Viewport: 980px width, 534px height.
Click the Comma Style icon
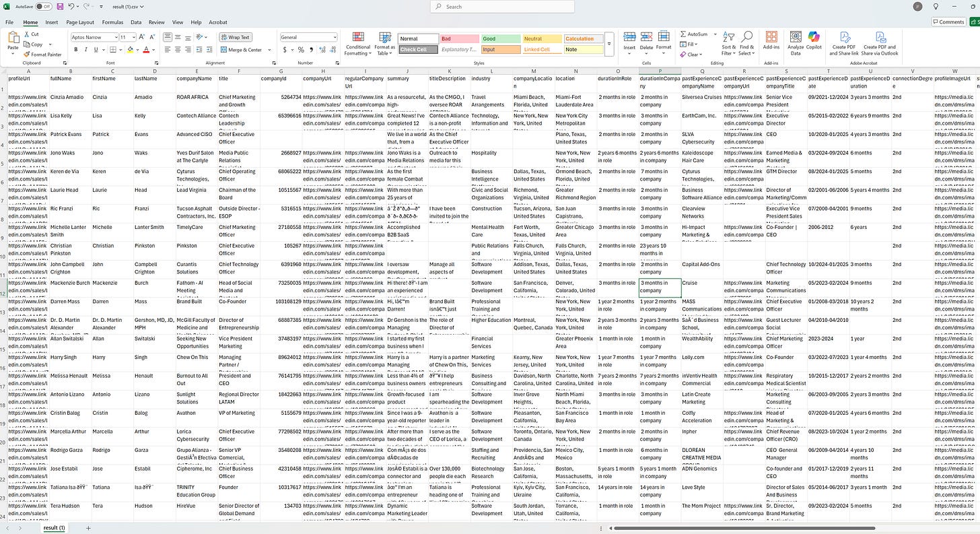pos(310,50)
